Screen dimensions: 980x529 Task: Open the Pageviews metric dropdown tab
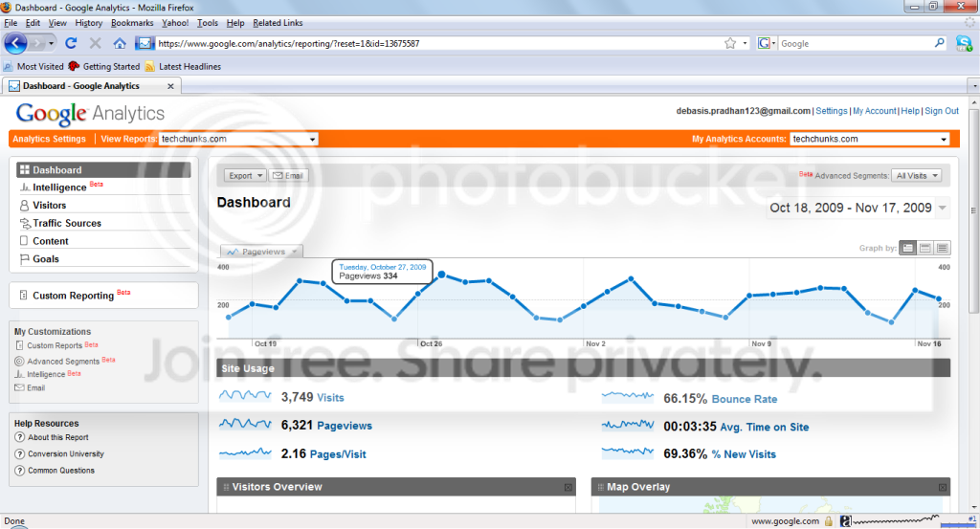[x=261, y=251]
